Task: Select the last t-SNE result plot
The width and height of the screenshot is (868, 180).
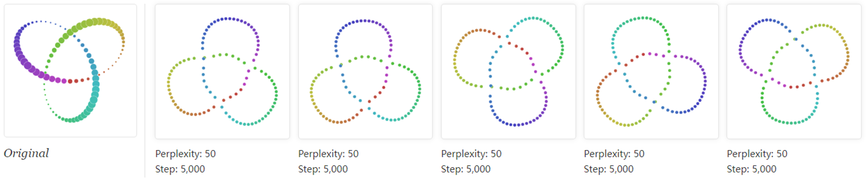Action: tap(794, 72)
